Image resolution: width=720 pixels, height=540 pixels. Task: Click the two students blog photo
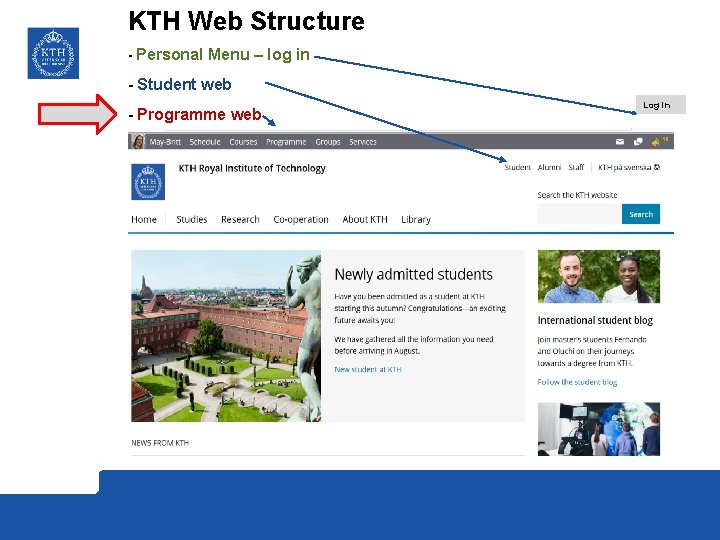point(599,276)
